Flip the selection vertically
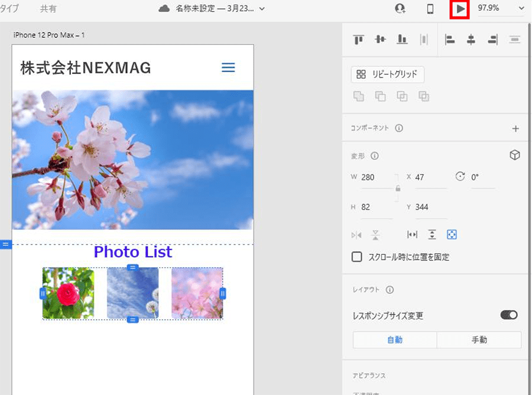The width and height of the screenshot is (532, 395). [x=375, y=235]
